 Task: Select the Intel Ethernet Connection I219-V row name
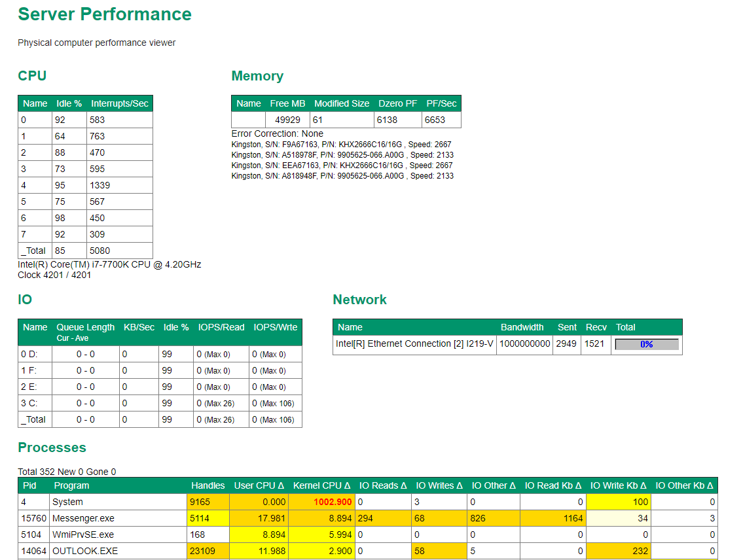pos(414,344)
